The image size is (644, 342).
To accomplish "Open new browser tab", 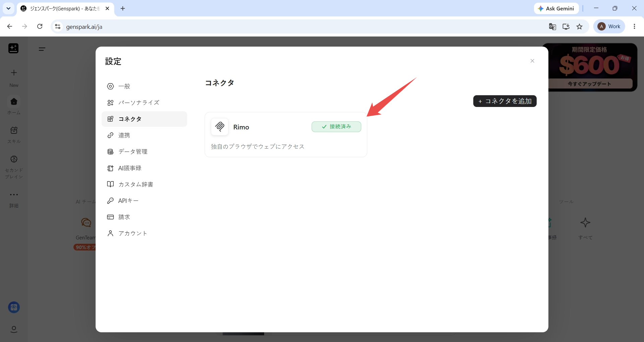I will 123,8.
